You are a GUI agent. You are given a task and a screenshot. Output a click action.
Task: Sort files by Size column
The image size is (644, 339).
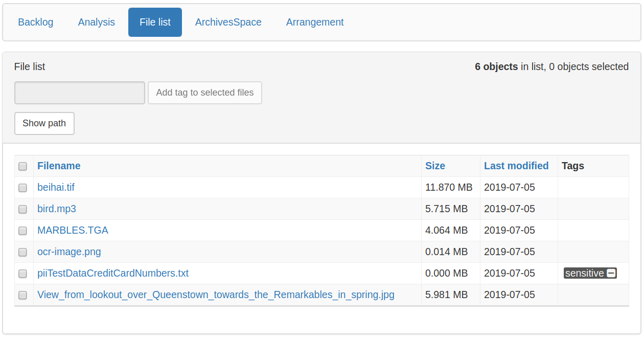(x=435, y=166)
